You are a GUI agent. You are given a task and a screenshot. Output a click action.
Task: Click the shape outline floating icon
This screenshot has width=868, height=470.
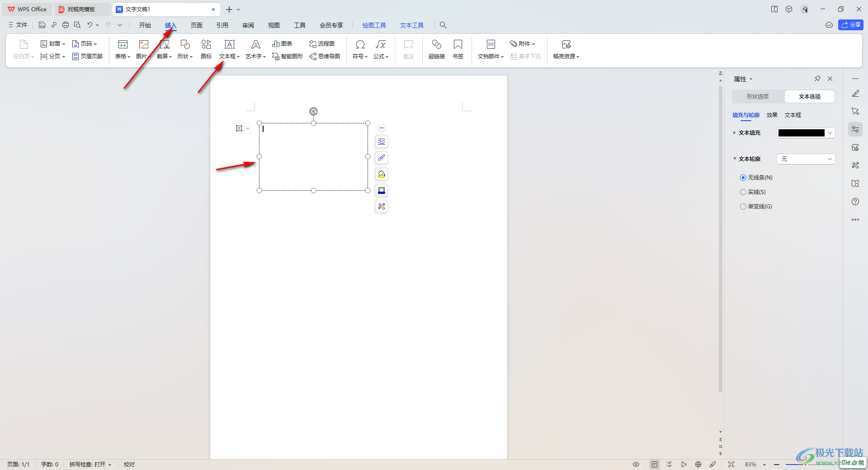click(382, 190)
